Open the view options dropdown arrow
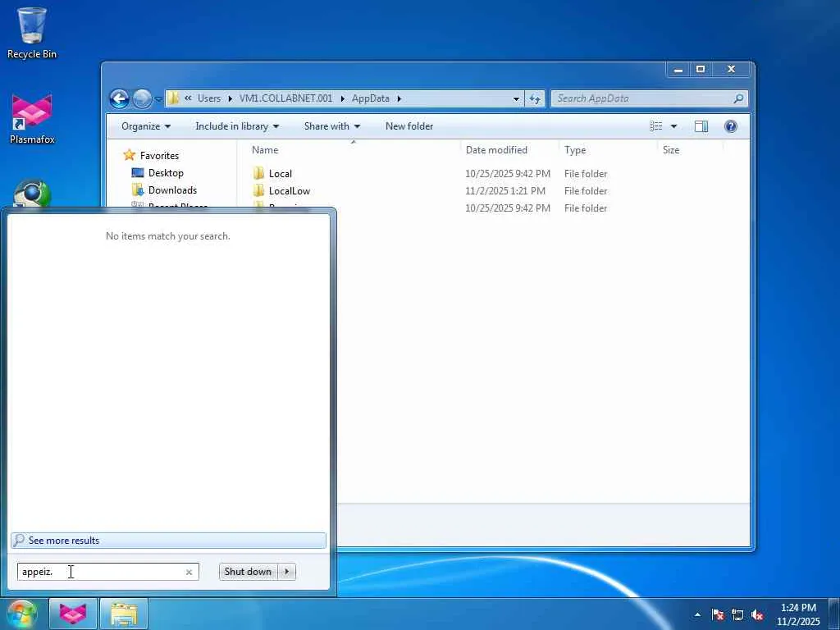 coord(674,126)
